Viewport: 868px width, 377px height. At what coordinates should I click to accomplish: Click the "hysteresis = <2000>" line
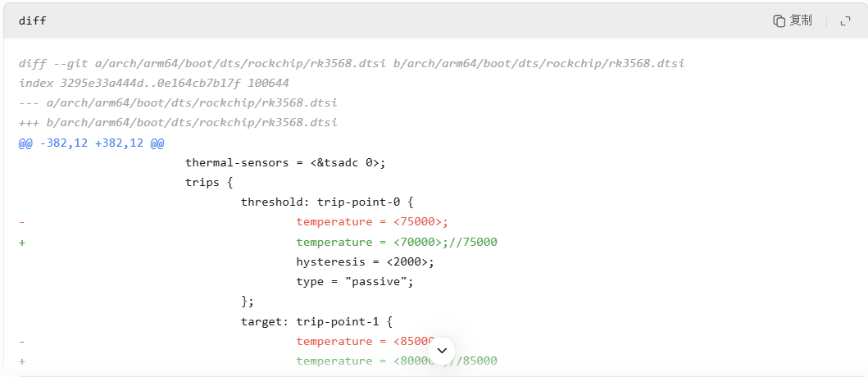[365, 261]
